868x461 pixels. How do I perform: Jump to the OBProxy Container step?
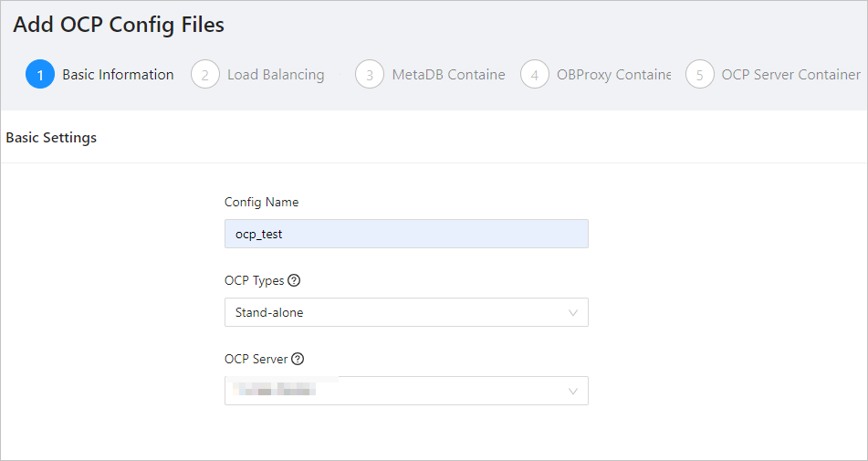tap(613, 75)
